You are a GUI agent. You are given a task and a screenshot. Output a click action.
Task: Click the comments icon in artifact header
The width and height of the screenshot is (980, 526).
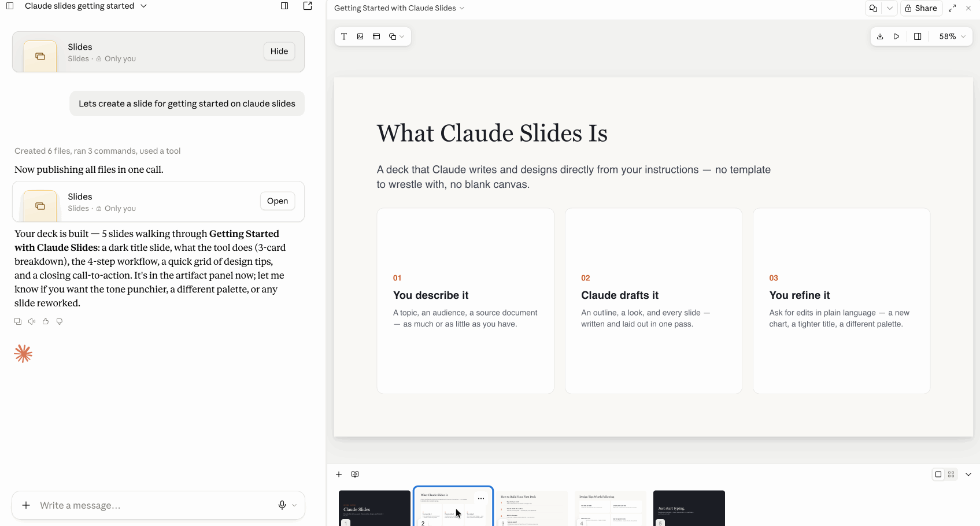coord(873,8)
